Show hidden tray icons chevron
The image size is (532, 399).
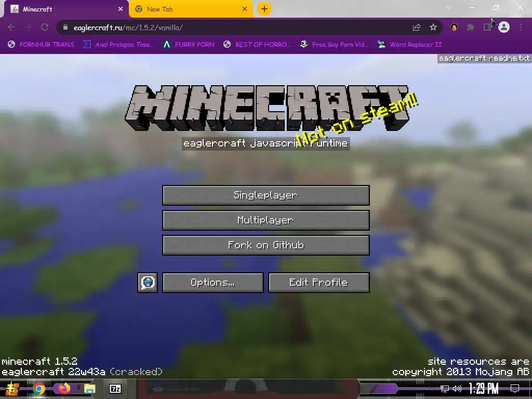[x=432, y=389]
